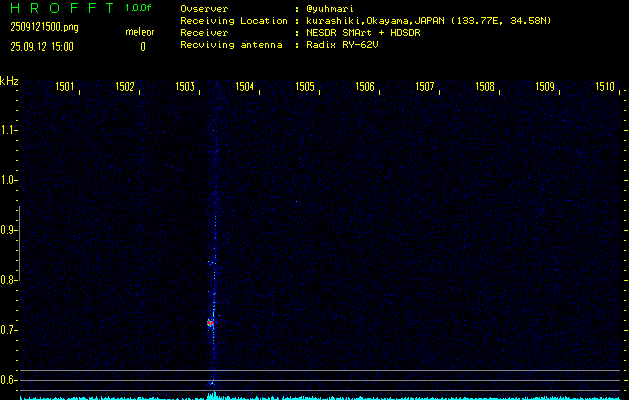This screenshot has height=400, width=629.
Task: Click the 1.0 kHz frequency label
Action: (x=8, y=180)
